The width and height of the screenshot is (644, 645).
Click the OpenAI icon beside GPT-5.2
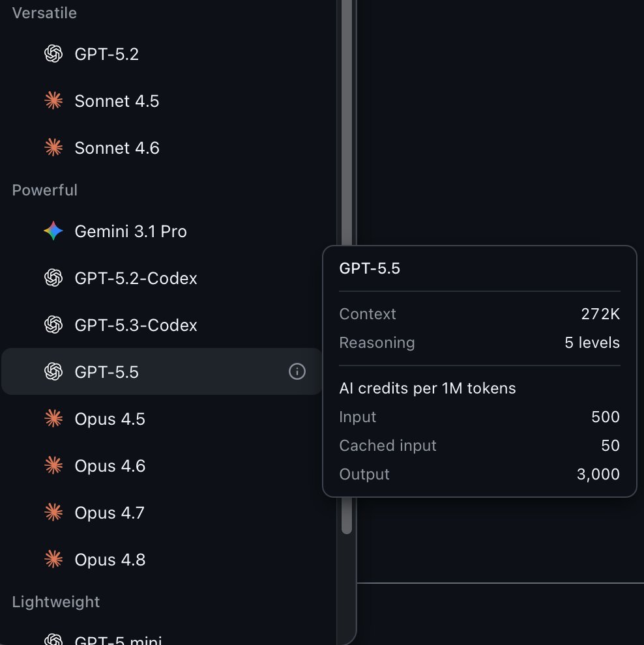click(x=53, y=54)
